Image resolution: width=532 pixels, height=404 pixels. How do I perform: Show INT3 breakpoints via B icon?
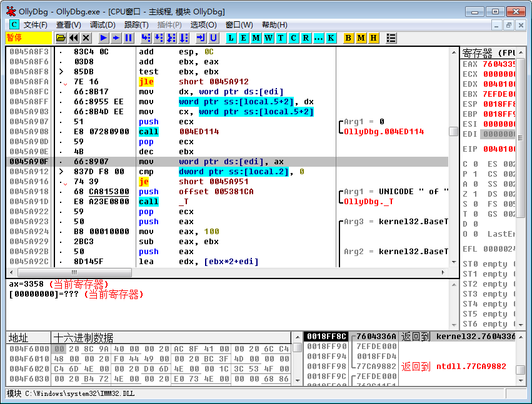(x=349, y=38)
